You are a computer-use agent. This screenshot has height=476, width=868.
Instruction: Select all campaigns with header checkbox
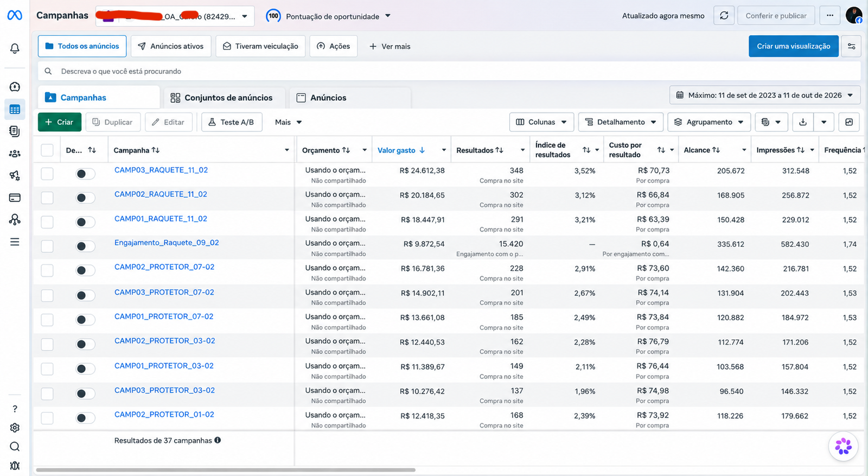pyautogui.click(x=47, y=150)
